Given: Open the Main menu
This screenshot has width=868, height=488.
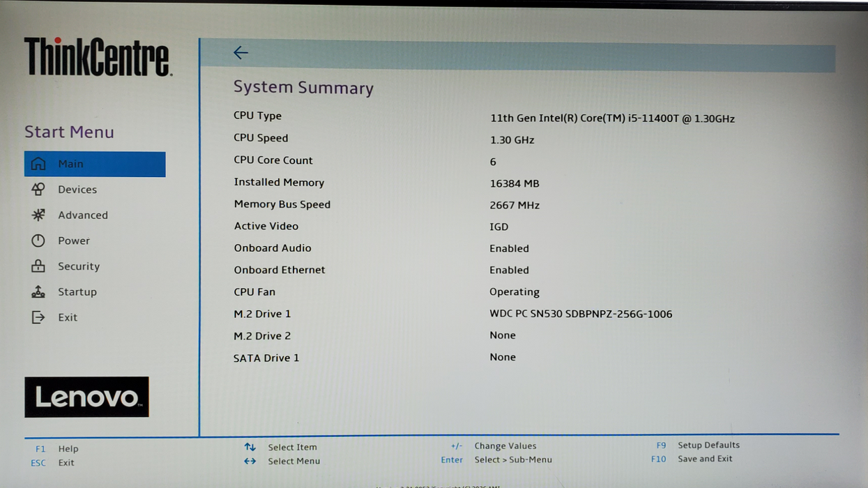Looking at the screenshot, I should 95,164.
